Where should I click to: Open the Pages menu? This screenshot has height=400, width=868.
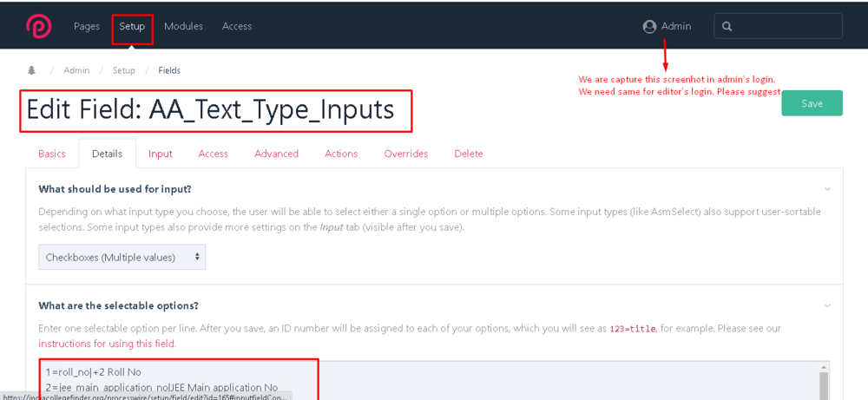click(87, 27)
